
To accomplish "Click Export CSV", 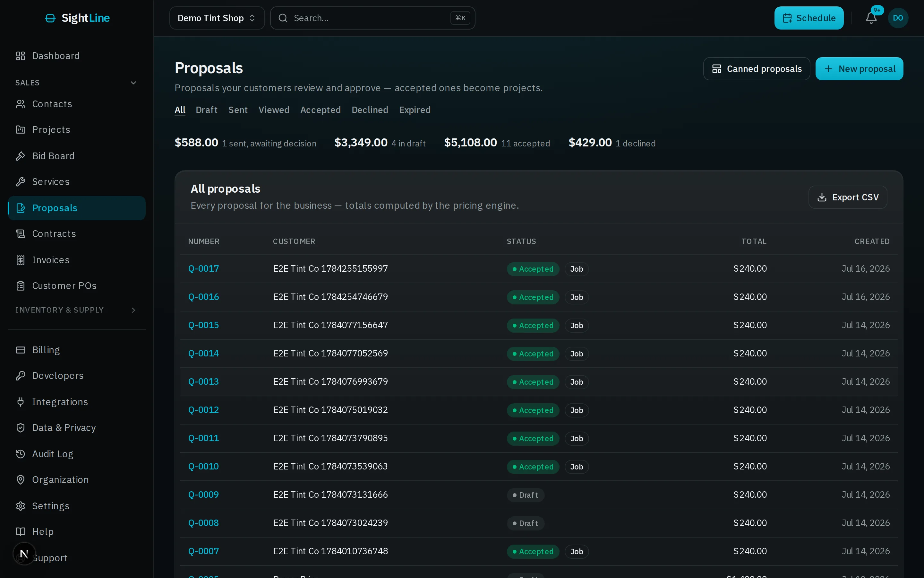I will pyautogui.click(x=848, y=197).
